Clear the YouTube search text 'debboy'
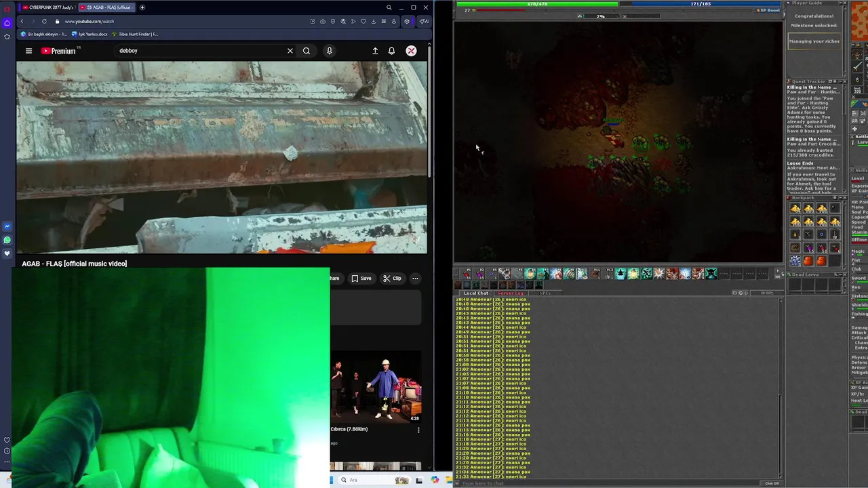The height and width of the screenshot is (488, 868). pyautogui.click(x=290, y=51)
